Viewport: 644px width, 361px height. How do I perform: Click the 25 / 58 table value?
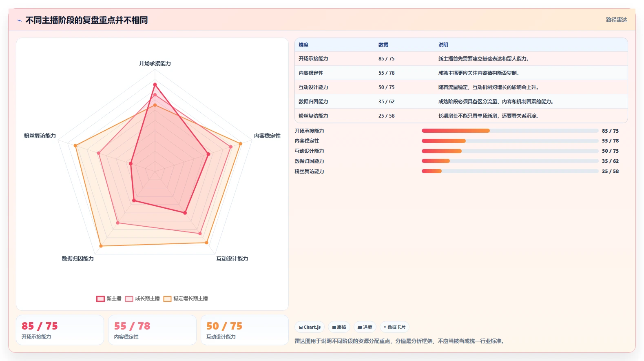(386, 116)
